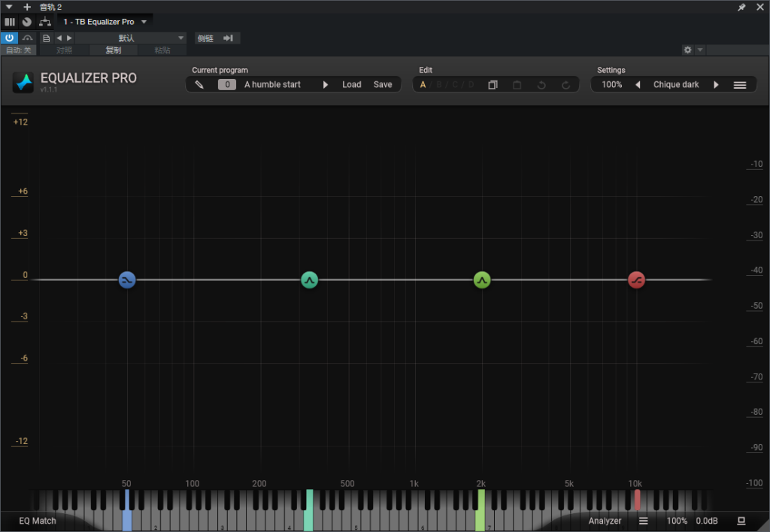
Task: Open the host plugin gear settings icon
Action: point(687,50)
